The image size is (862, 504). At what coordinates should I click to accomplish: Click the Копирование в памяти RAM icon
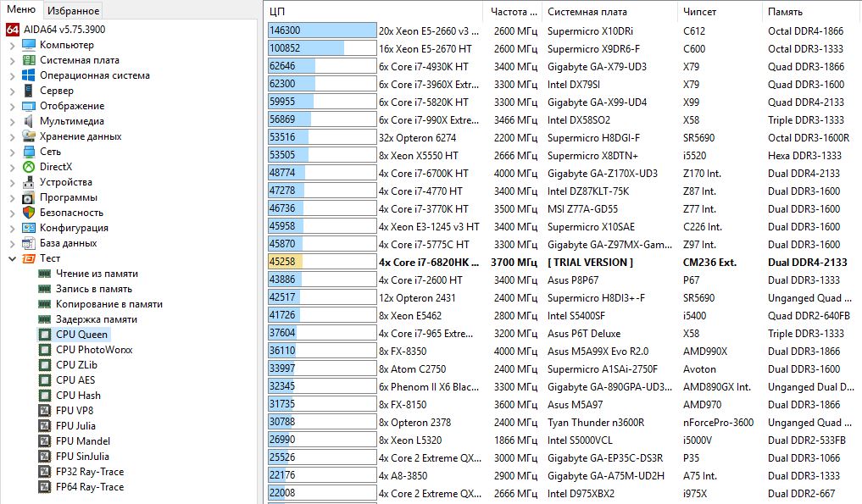[x=45, y=304]
